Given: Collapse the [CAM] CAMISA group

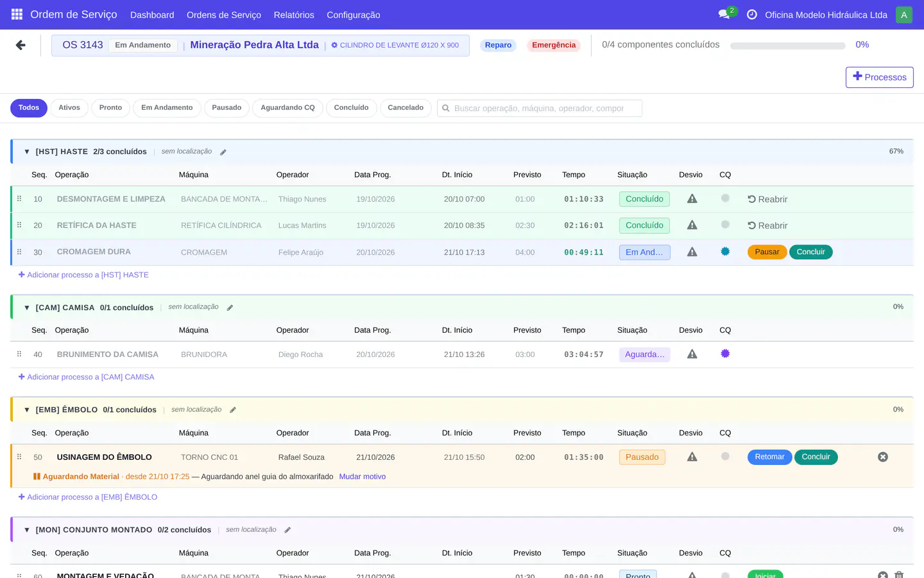Looking at the screenshot, I should (27, 308).
